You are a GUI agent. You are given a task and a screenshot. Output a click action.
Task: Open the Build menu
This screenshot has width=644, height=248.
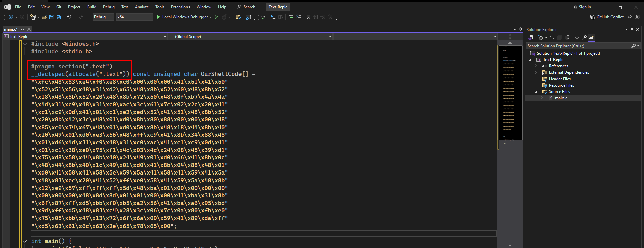(x=92, y=7)
